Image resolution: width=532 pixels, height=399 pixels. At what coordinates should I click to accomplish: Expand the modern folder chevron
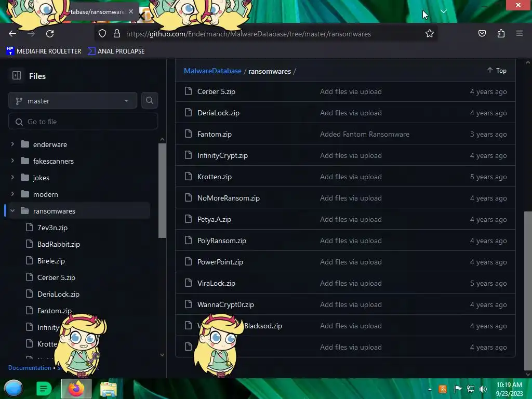tap(12, 194)
